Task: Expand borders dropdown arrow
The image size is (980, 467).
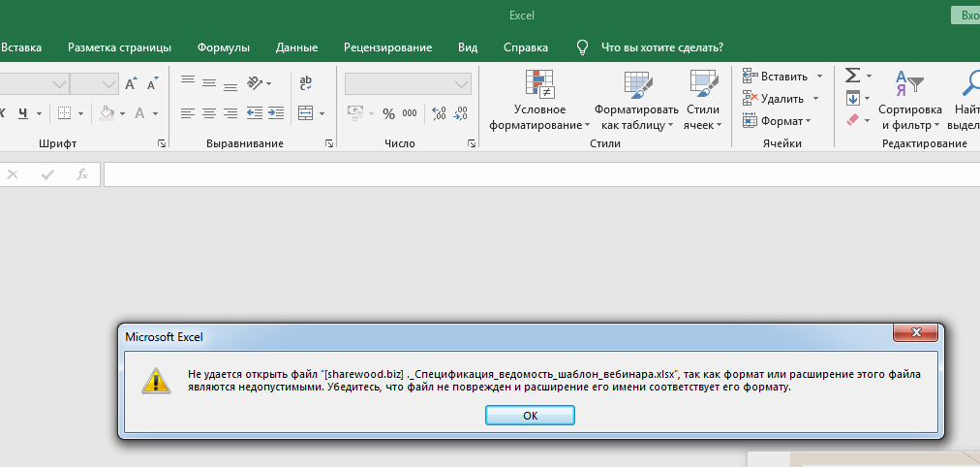Action: [81, 113]
